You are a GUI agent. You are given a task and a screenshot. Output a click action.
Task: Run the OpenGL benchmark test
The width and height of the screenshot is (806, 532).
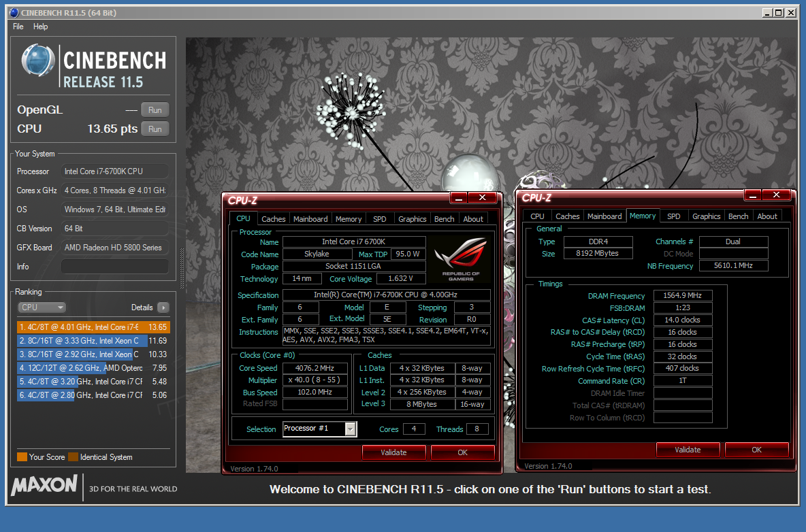tap(155, 110)
